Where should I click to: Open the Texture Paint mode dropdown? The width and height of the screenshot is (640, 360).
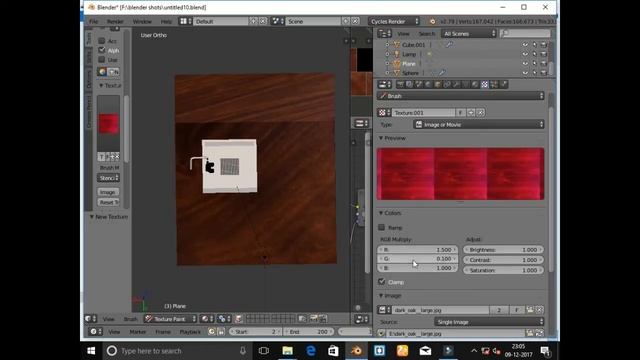[x=170, y=319]
